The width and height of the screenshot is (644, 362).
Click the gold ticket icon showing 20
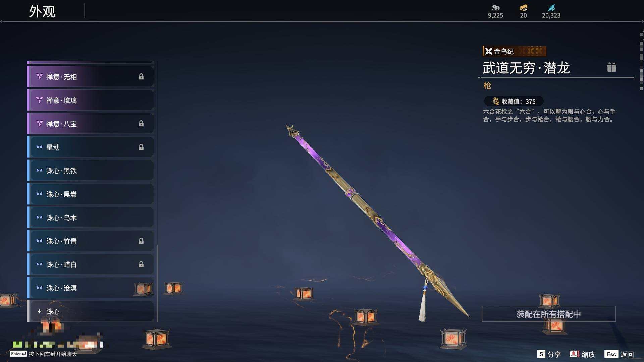coord(524,8)
